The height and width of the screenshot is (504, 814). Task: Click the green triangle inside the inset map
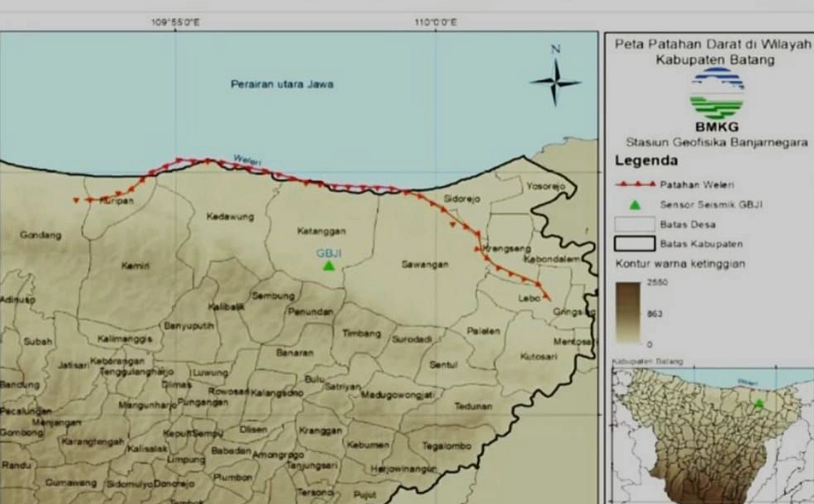(x=759, y=403)
